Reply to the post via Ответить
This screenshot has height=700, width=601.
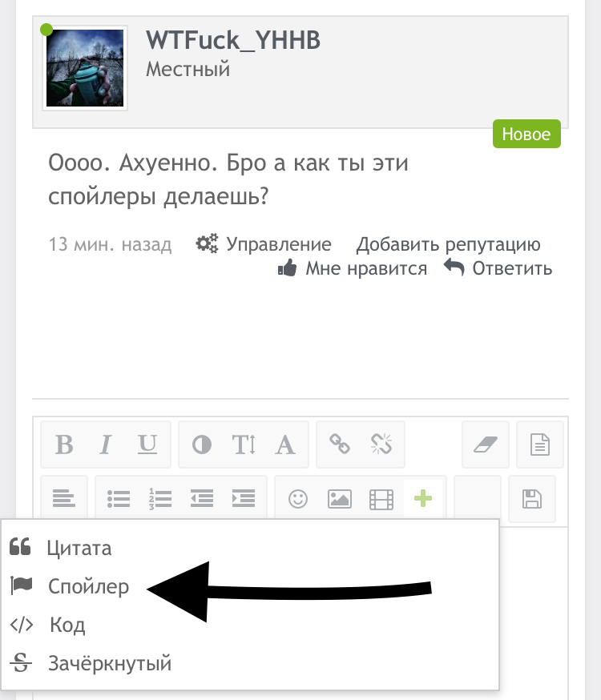[x=498, y=268]
